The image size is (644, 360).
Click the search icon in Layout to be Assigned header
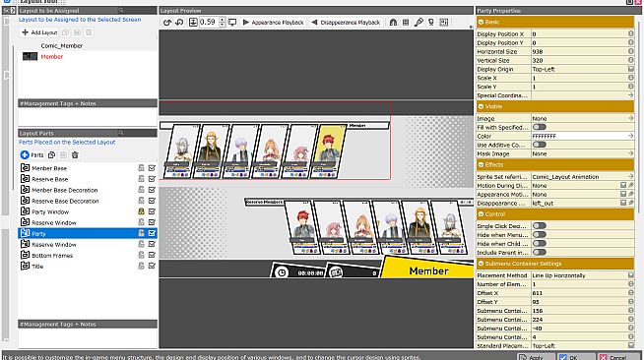[121, 10]
